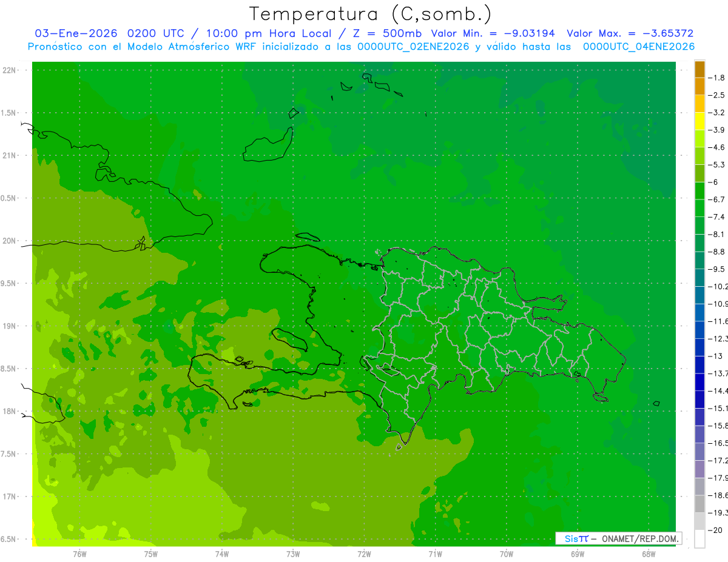Image resolution: width=728 pixels, height=562 pixels.
Task: Click the lime legend swatch between -3.9 and -4.6
Action: click(x=699, y=139)
